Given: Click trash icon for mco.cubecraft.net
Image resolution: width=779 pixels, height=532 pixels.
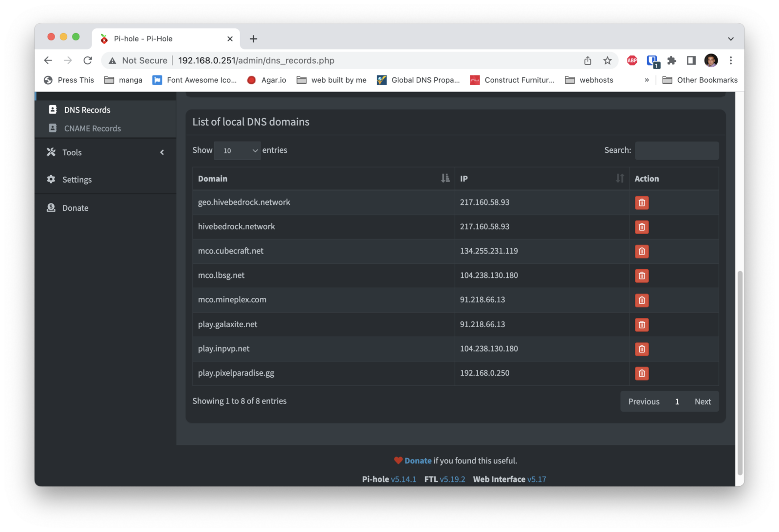Looking at the screenshot, I should tap(641, 251).
